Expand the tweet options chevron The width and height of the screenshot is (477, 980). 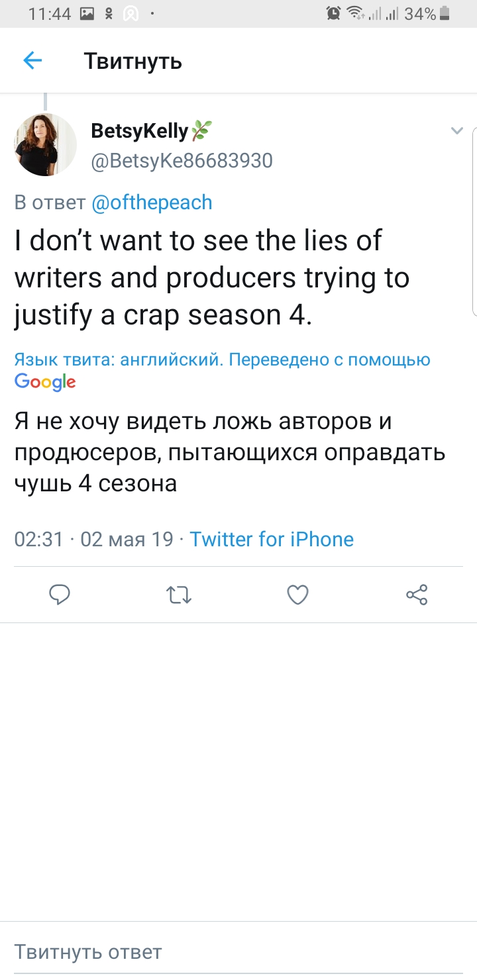click(x=456, y=131)
